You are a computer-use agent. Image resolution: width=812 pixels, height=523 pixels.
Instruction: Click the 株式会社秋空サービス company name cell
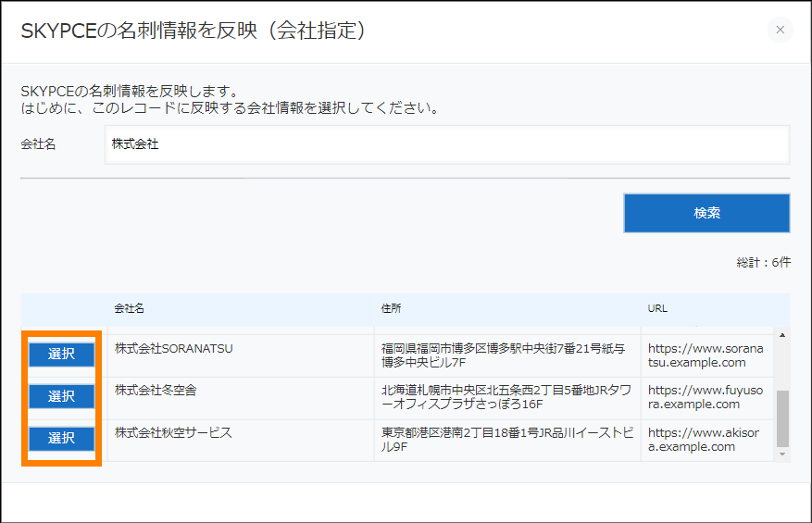click(173, 432)
